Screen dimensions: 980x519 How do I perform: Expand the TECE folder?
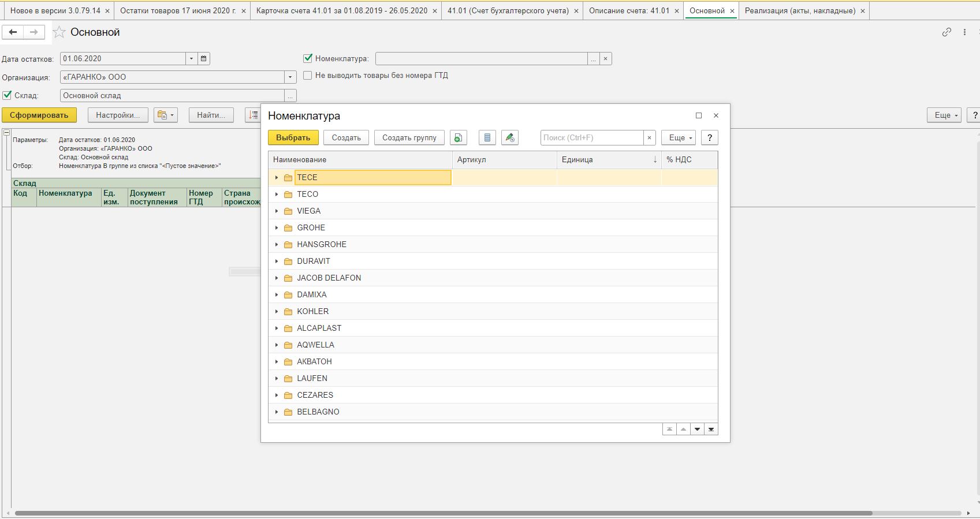[x=277, y=177]
